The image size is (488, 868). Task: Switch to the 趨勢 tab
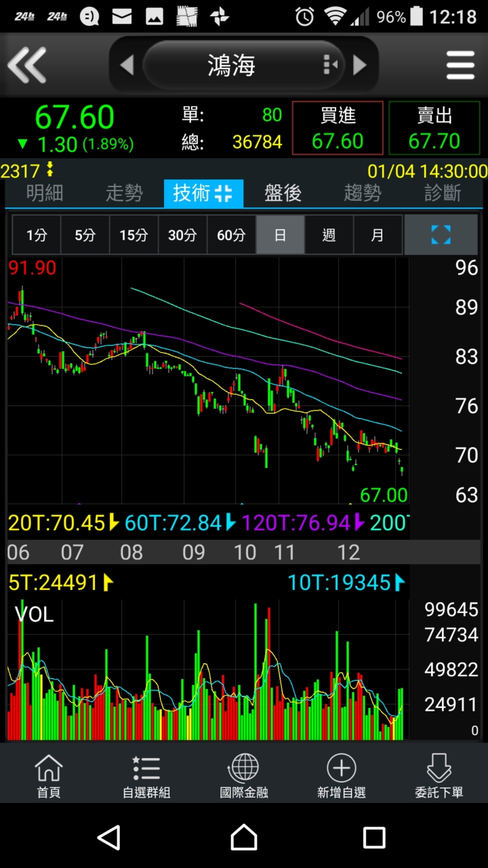click(363, 193)
